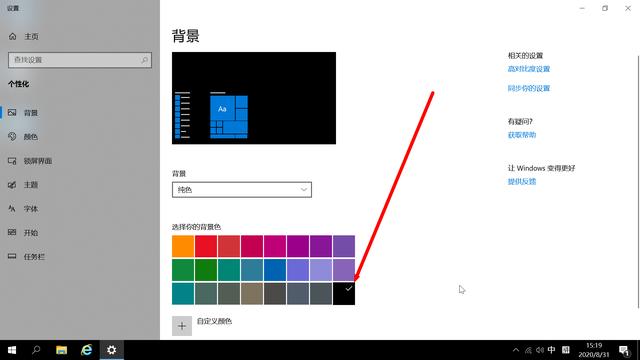Screen dimensions: 640x360
Task: Click the Settings gear taskbar icon
Action: pos(111,350)
